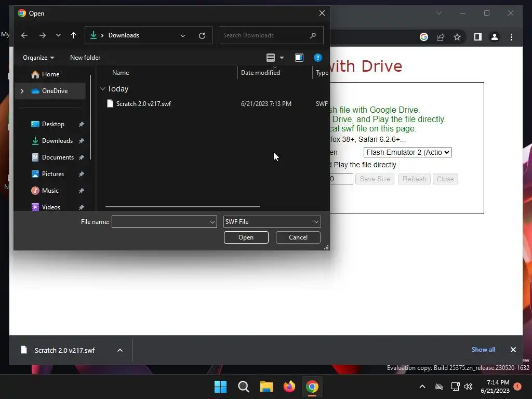Image resolution: width=532 pixels, height=399 pixels.
Task: Click the page's Close button
Action: (445, 179)
